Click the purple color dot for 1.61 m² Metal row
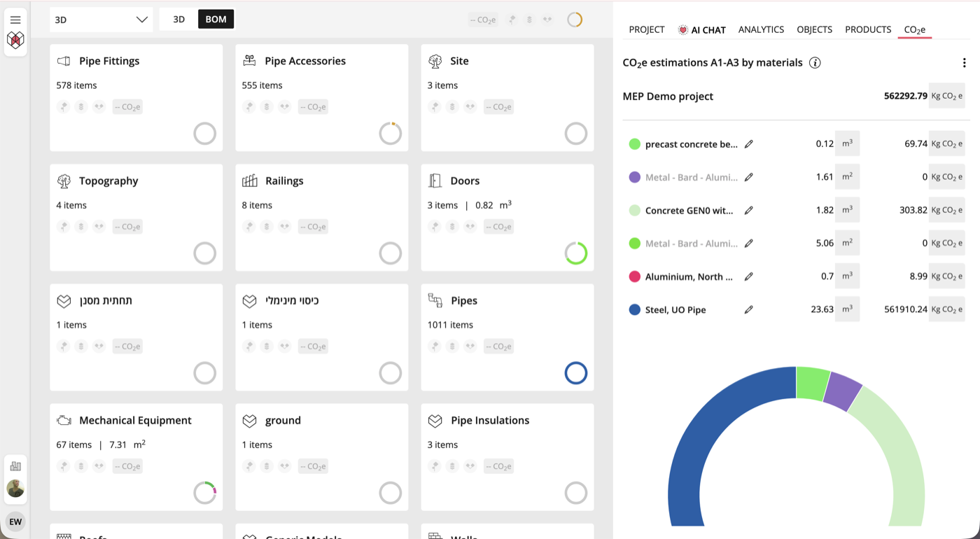The image size is (980, 539). pos(635,177)
